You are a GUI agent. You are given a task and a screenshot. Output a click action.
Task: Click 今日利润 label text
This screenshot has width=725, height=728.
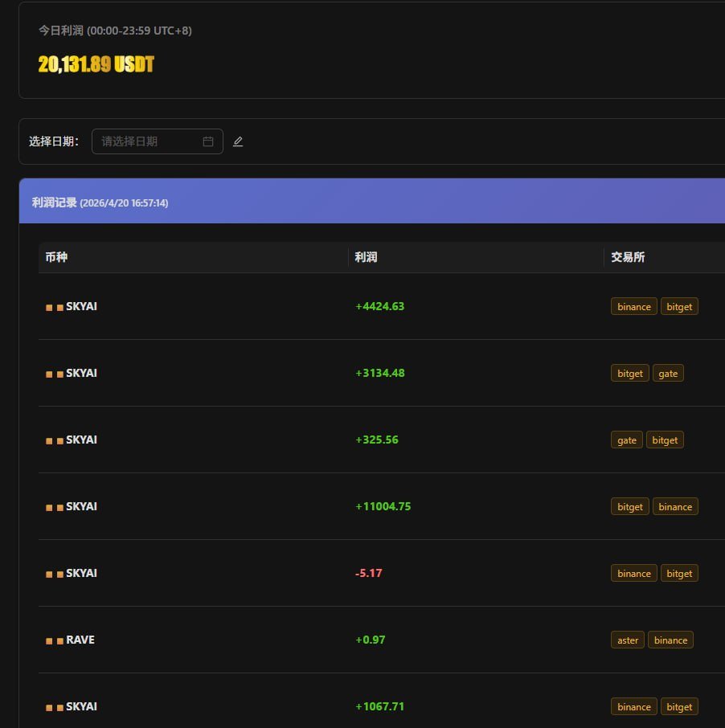[x=61, y=31]
